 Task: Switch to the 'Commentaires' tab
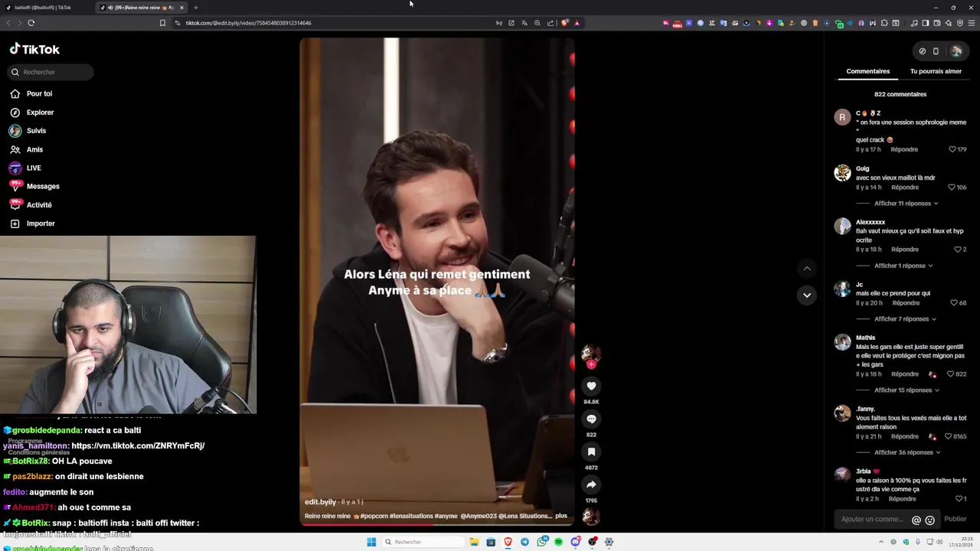(868, 71)
